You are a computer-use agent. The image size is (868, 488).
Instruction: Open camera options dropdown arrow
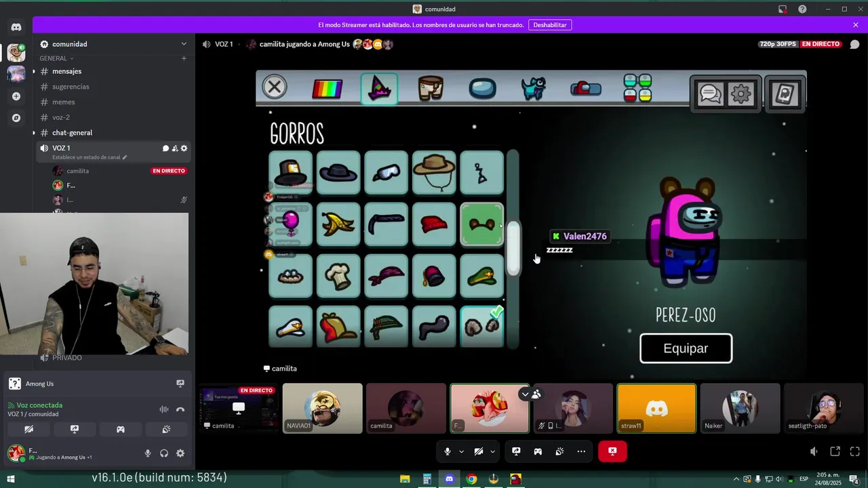(492, 451)
